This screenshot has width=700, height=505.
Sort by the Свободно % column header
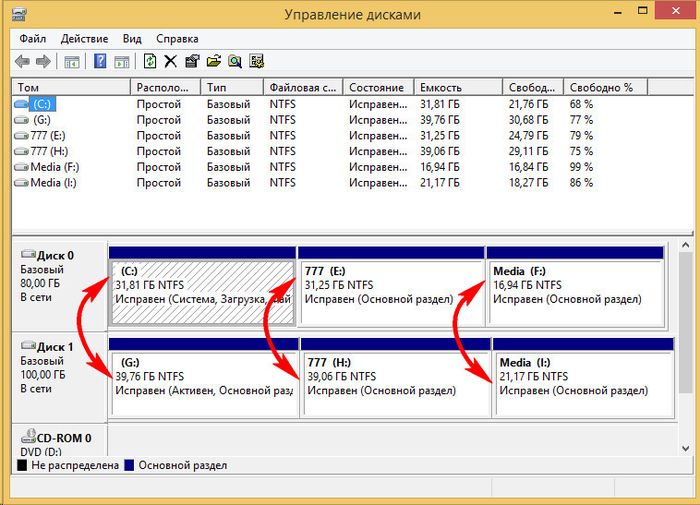tap(606, 88)
